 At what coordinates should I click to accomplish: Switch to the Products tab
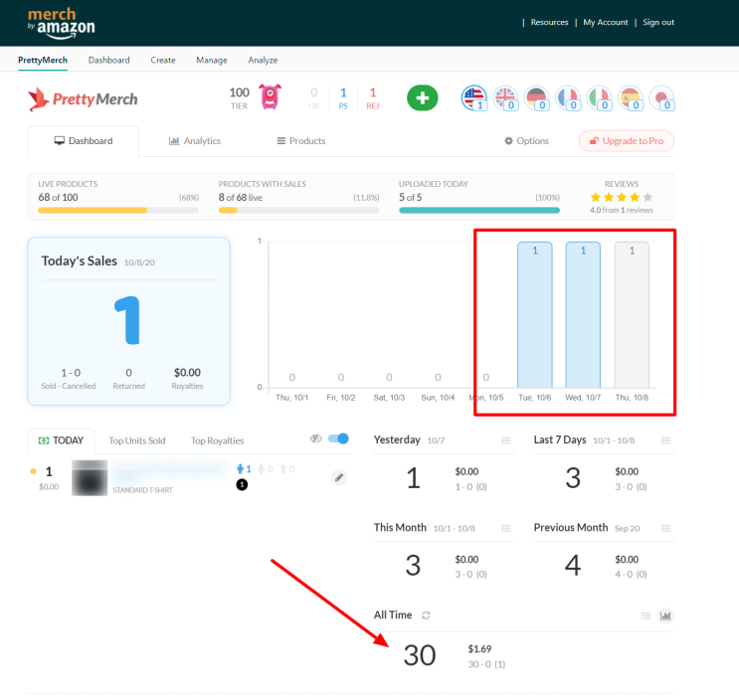(301, 141)
